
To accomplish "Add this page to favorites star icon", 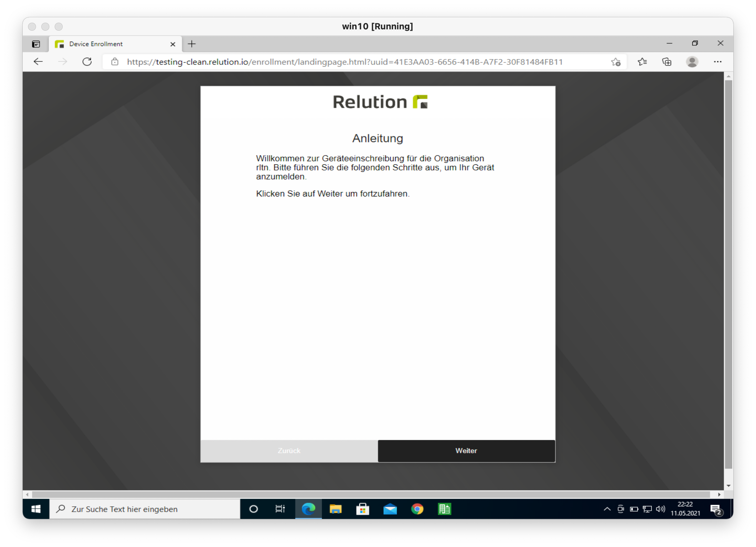I will 616,62.
